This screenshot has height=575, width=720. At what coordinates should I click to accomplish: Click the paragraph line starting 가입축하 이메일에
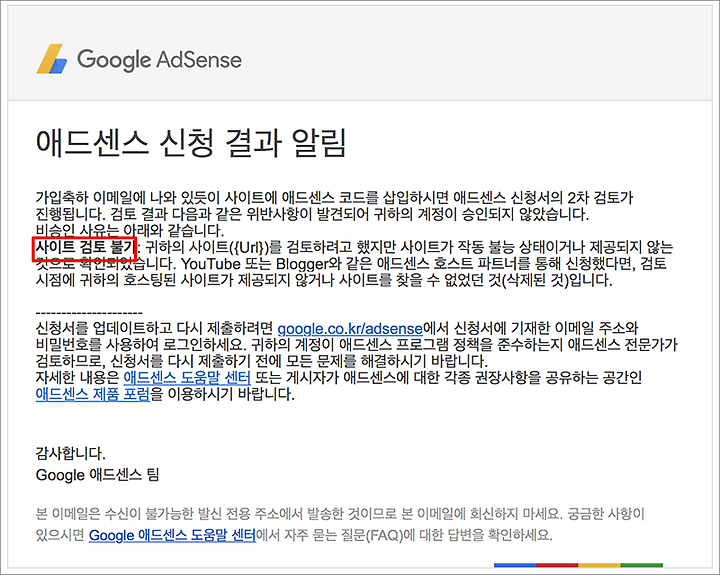coord(335,198)
